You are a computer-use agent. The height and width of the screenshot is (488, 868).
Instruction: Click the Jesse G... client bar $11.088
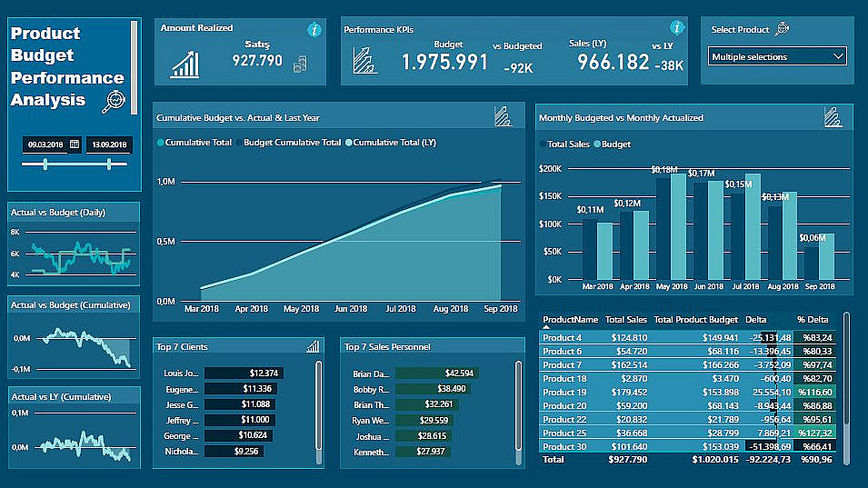coord(240,404)
